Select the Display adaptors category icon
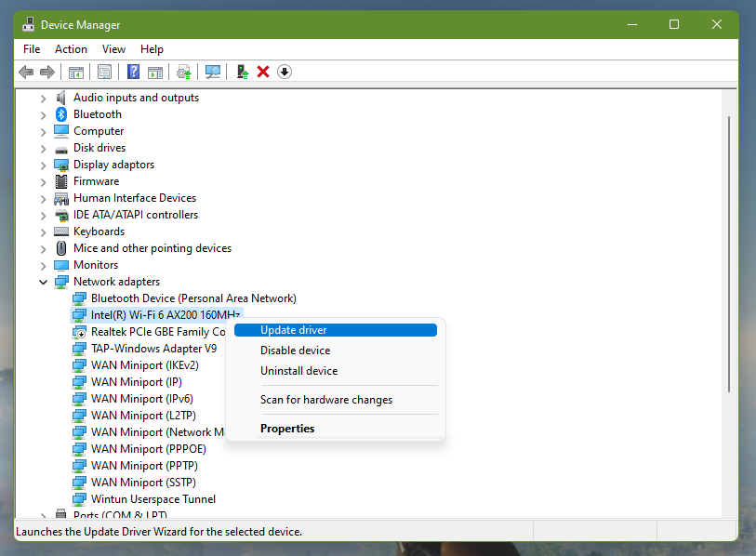 pos(61,165)
